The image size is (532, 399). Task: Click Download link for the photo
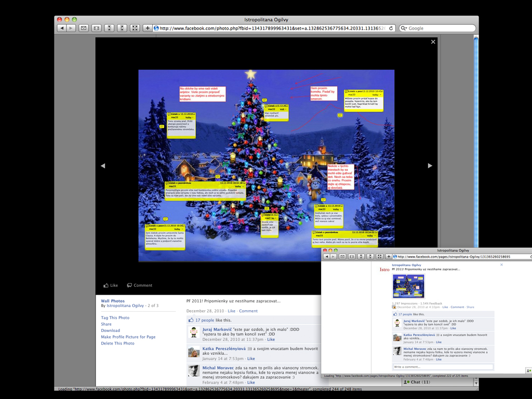[110, 330]
